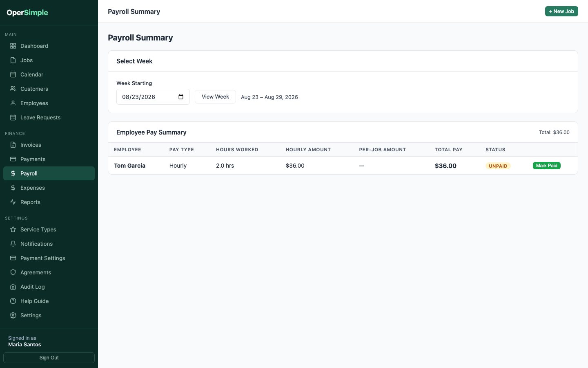The image size is (588, 368).
Task: Click the Maria Santos signed-in name
Action: 24,345
